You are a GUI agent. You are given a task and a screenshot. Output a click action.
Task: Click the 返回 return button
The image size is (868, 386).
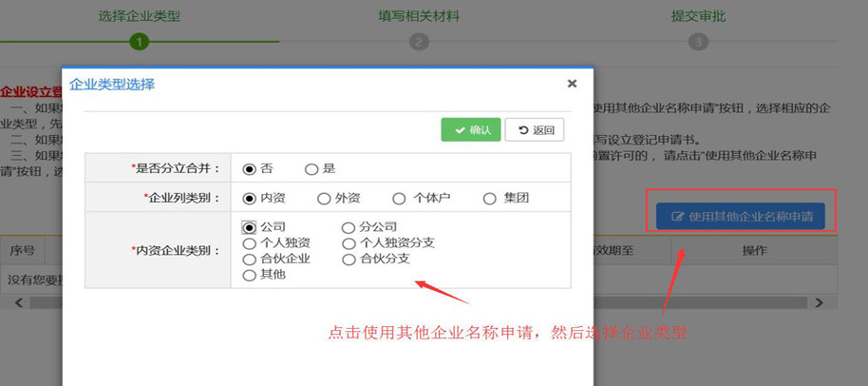[x=535, y=129]
